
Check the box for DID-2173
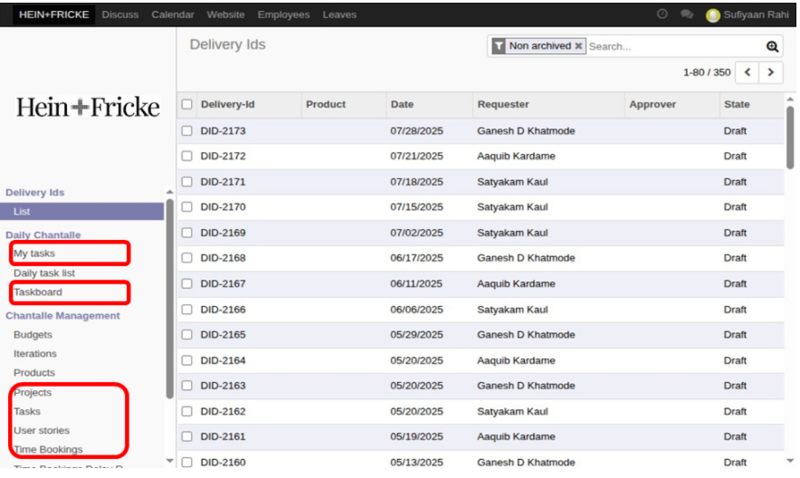tap(187, 131)
